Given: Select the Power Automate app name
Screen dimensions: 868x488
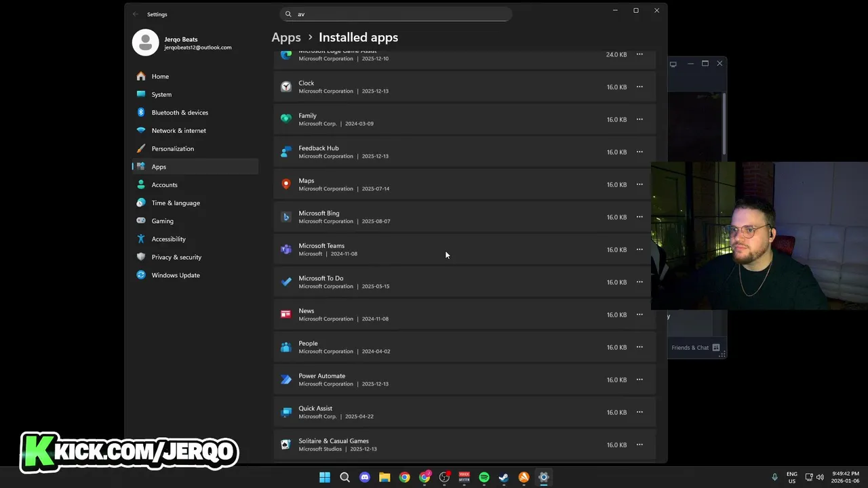Looking at the screenshot, I should (x=322, y=375).
